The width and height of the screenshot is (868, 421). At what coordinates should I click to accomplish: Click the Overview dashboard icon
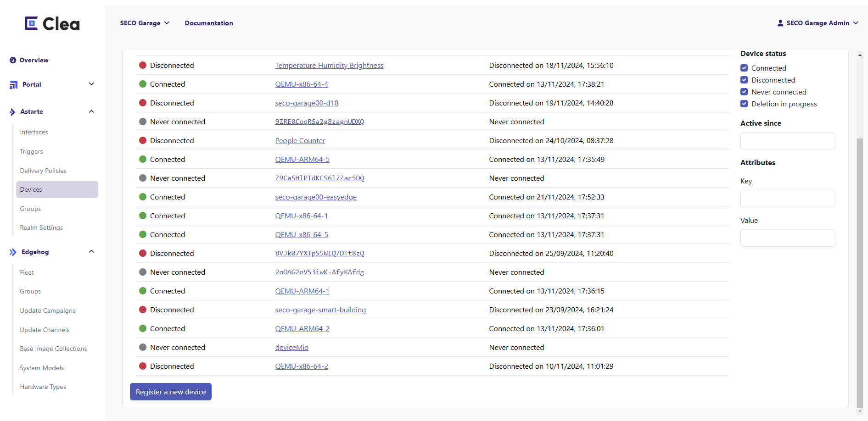(13, 60)
